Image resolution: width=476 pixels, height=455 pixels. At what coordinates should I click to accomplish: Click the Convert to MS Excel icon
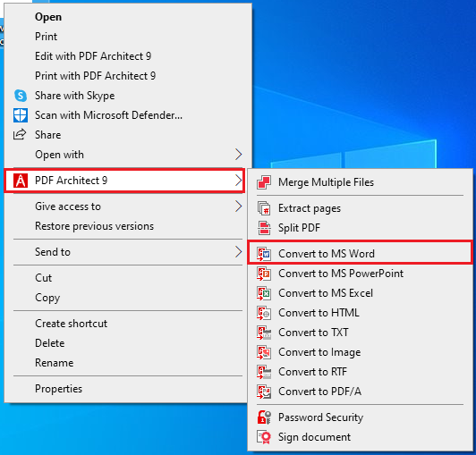click(264, 293)
